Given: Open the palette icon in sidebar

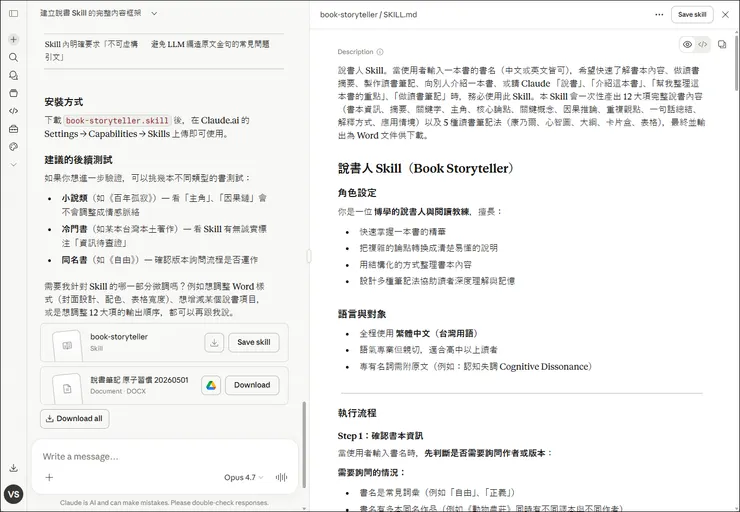Looking at the screenshot, I should [14, 147].
